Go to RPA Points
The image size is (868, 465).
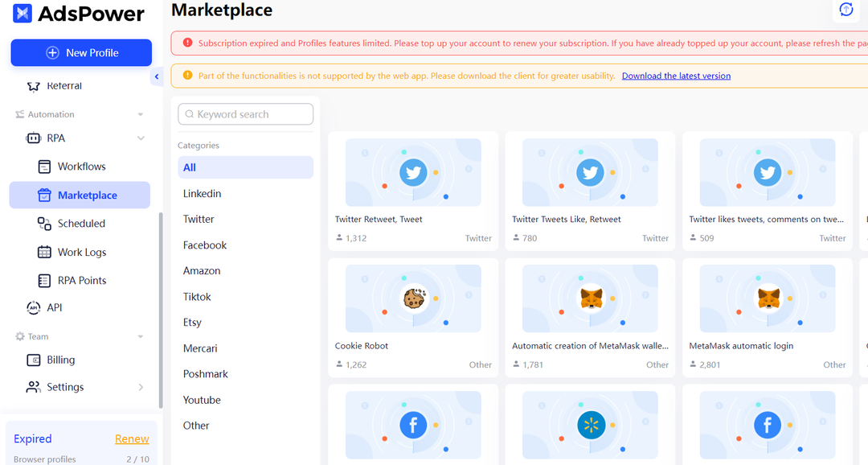click(x=80, y=281)
